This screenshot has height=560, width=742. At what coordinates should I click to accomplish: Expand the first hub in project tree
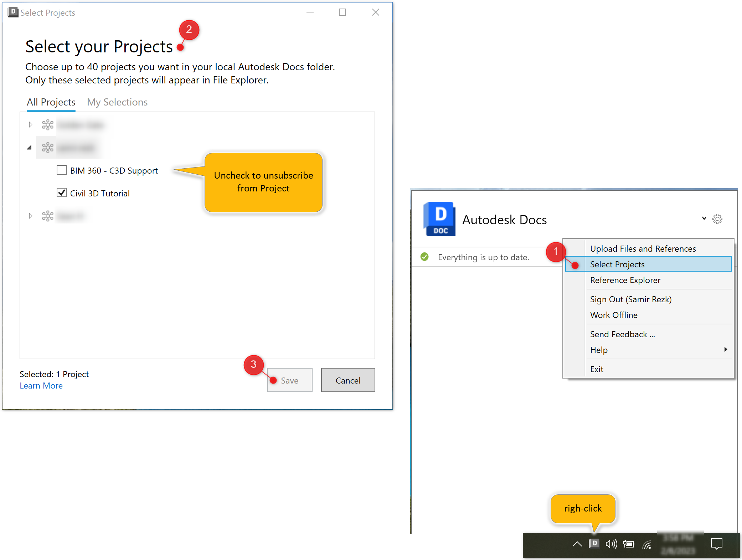(x=30, y=125)
